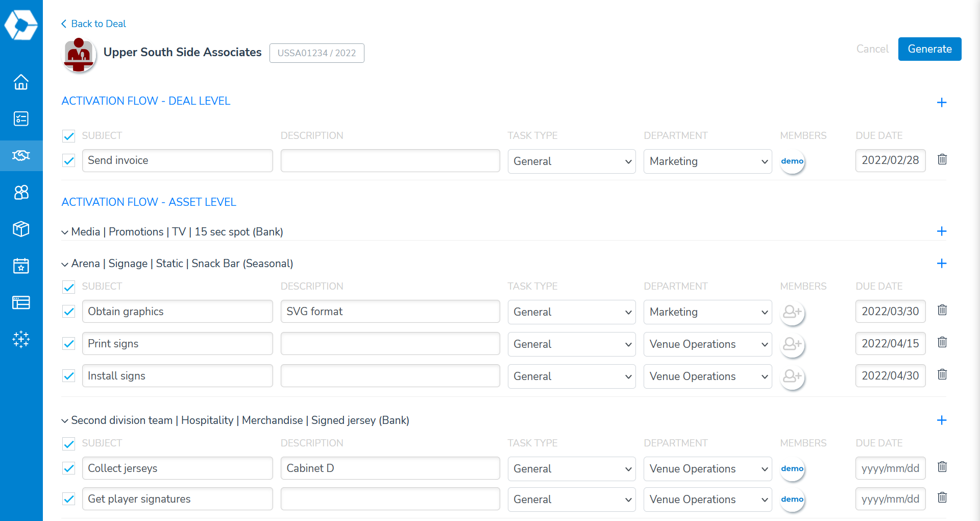This screenshot has height=521, width=980.
Task: Add a task to Media Promotions TV asset
Action: [942, 231]
